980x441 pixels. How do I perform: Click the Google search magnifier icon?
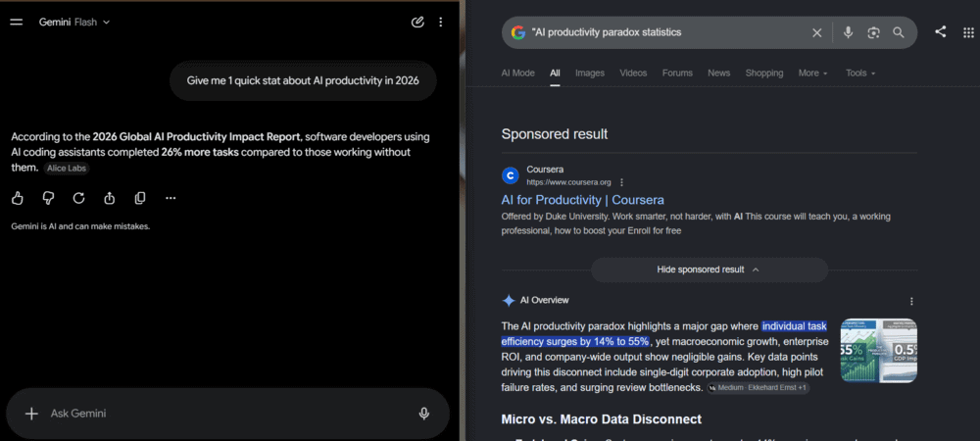(898, 32)
